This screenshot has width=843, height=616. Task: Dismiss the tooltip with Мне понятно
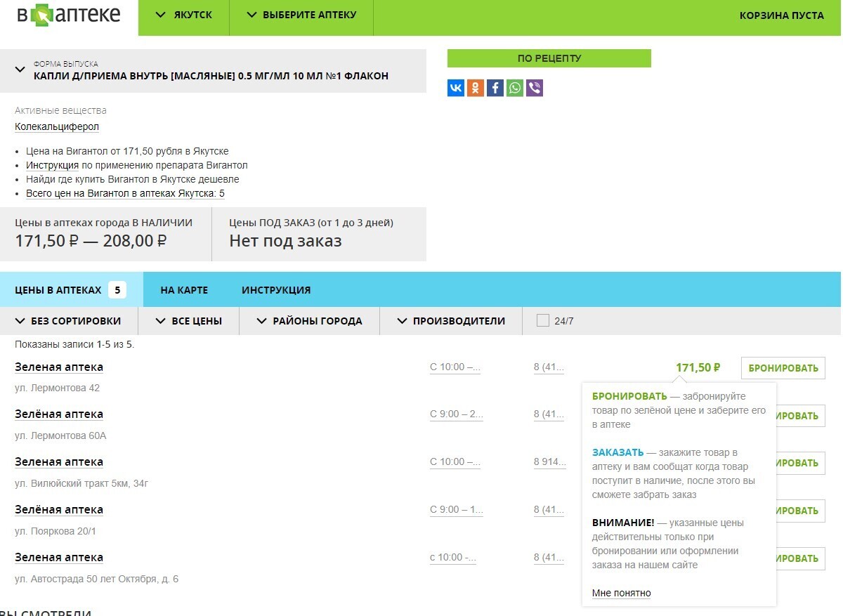pyautogui.click(x=621, y=593)
